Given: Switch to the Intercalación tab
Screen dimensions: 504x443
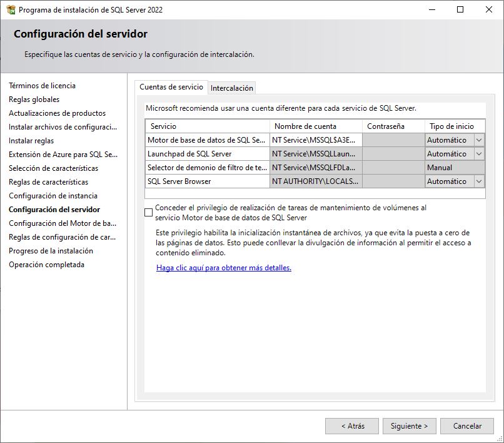Looking at the screenshot, I should click(x=231, y=88).
